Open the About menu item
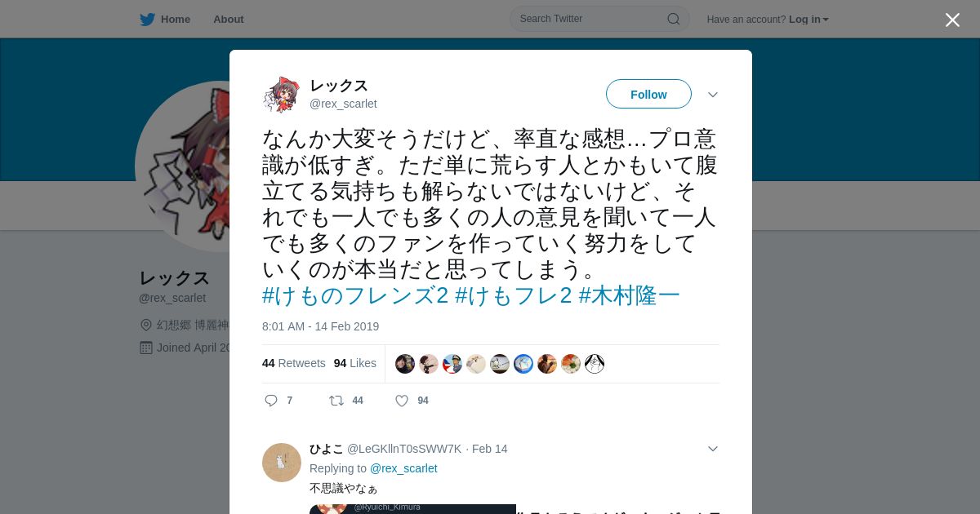980x514 pixels. pos(229,19)
